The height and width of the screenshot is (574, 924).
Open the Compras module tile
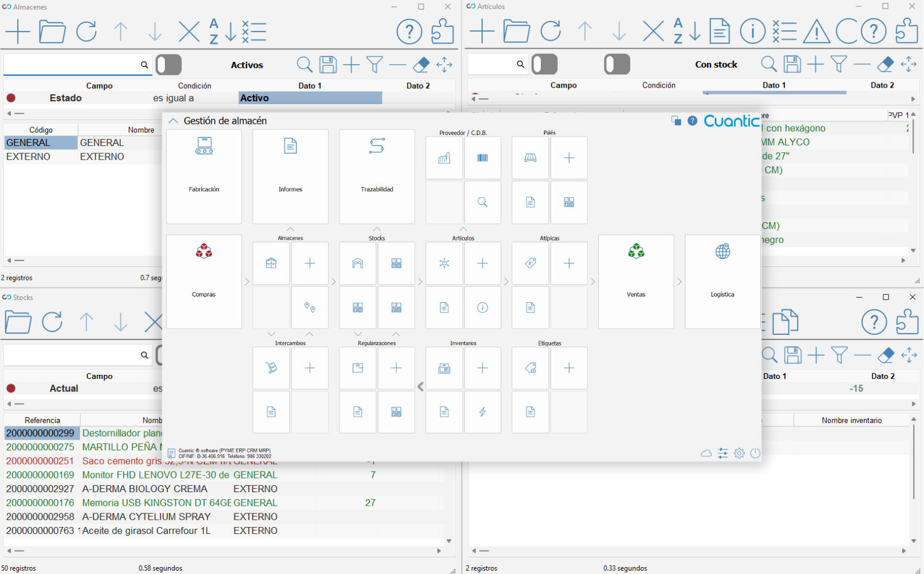(x=204, y=282)
